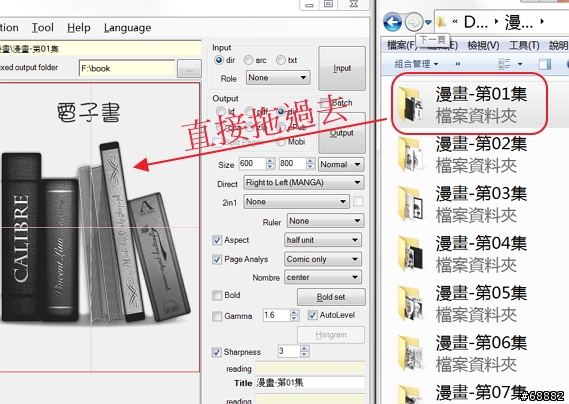
Task: Open Explorer recent locations dropdown arrow
Action: coord(429,23)
